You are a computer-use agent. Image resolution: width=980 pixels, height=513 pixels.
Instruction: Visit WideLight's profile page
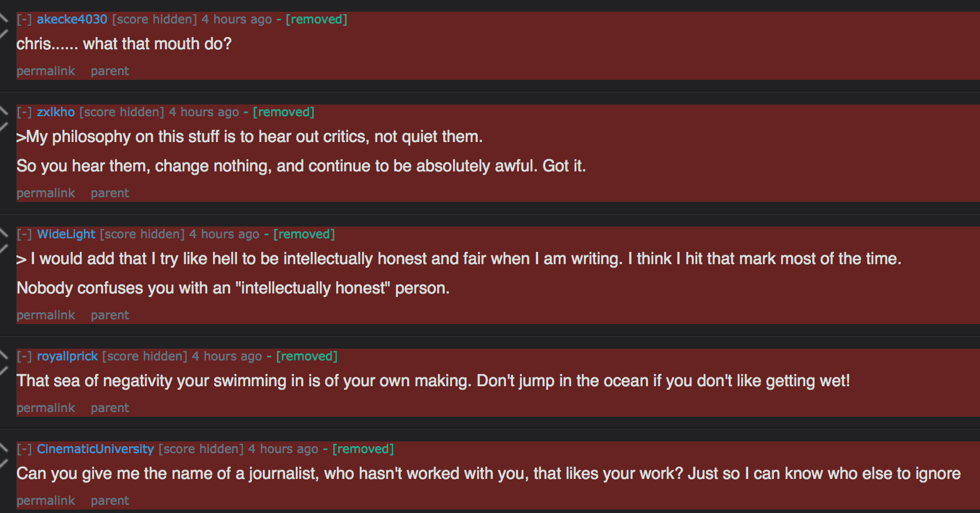click(66, 234)
